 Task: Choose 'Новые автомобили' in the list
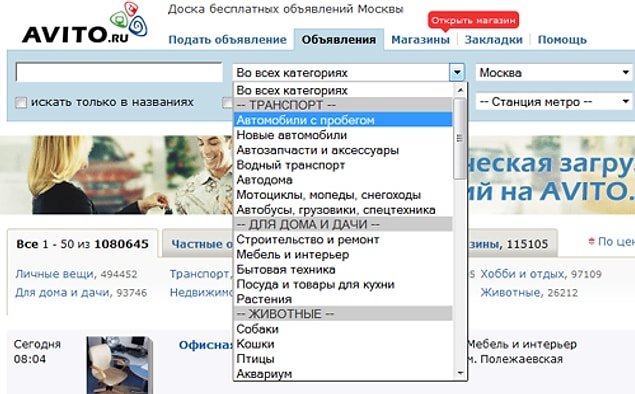[343, 135]
